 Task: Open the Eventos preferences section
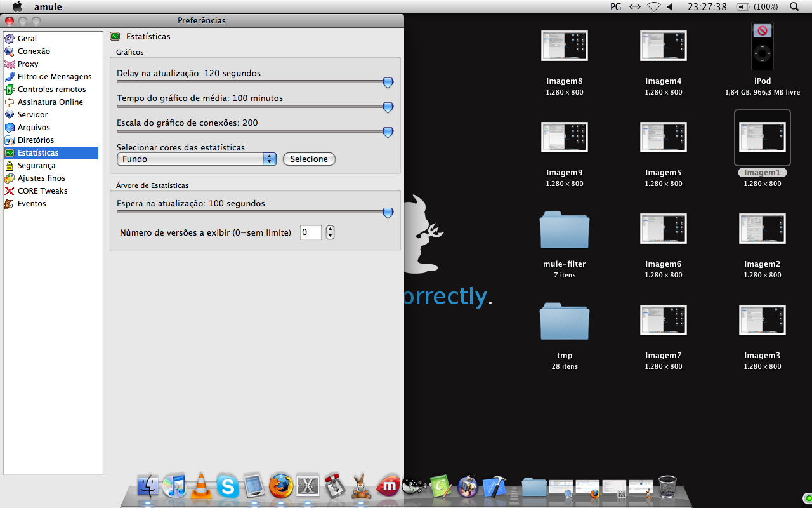click(32, 204)
